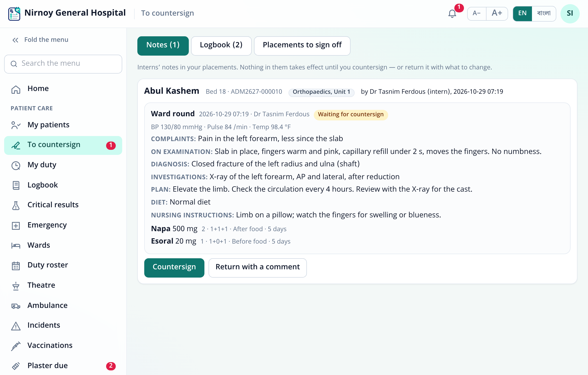Click the Theatre operating table icon

coord(16,286)
